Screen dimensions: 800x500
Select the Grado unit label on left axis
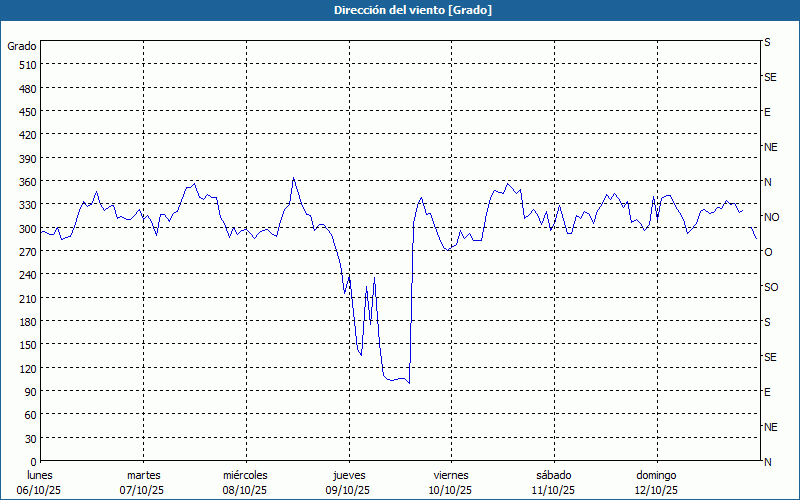(22, 46)
